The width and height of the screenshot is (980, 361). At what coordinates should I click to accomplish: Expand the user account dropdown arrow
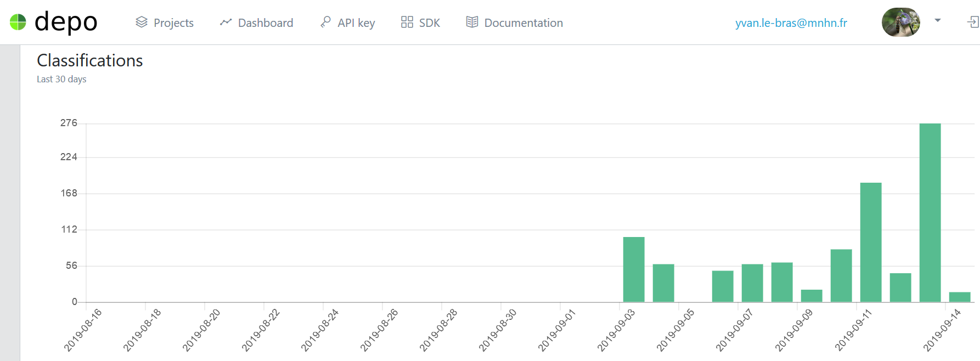coord(938,20)
